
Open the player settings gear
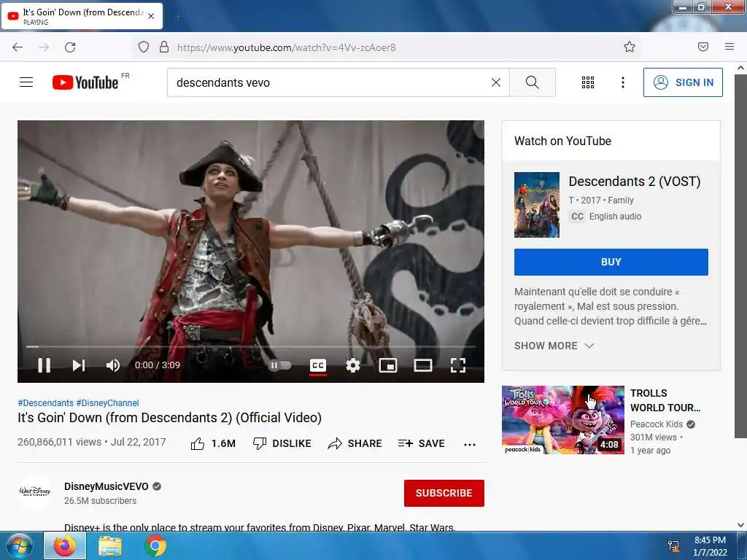coord(353,365)
